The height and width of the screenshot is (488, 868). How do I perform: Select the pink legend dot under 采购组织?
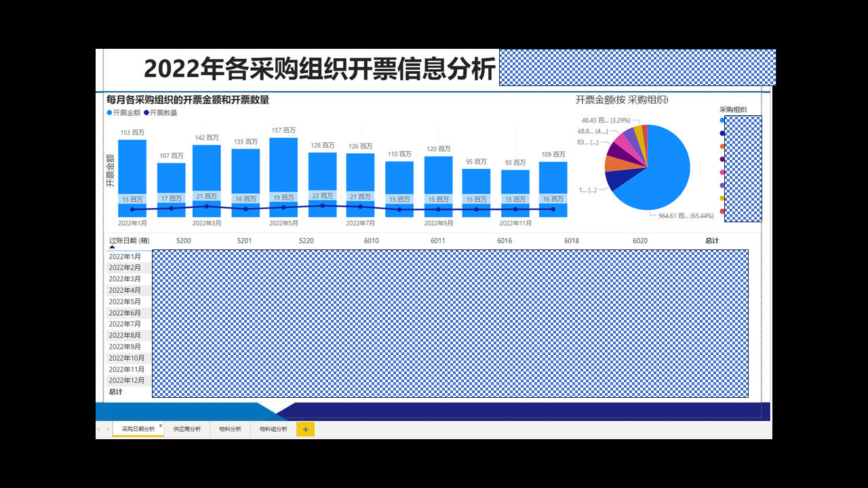(x=722, y=172)
